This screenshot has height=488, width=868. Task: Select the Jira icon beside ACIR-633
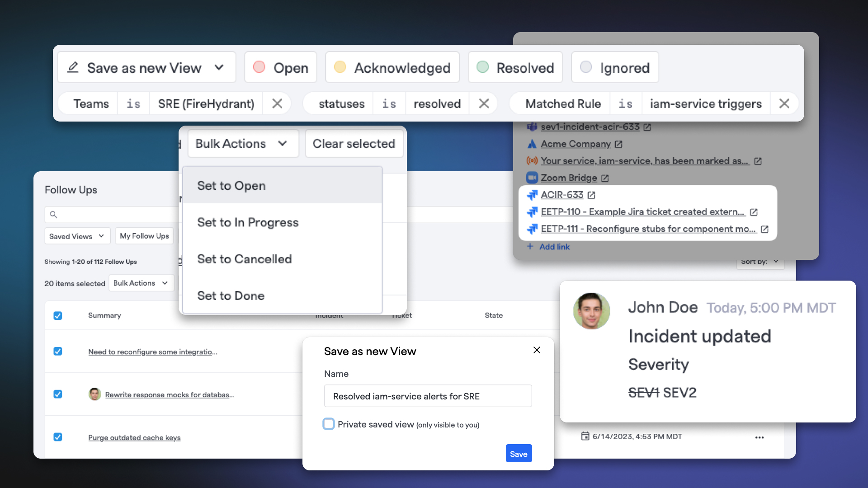click(x=531, y=195)
